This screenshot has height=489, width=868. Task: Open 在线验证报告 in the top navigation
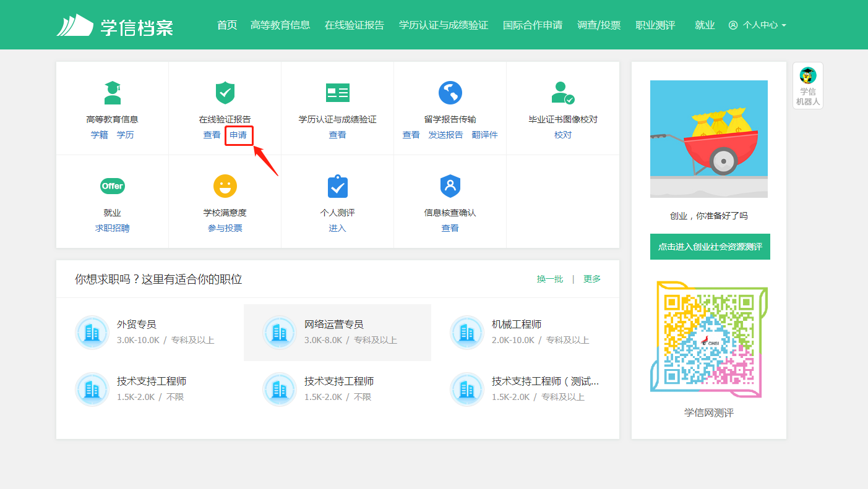[x=355, y=25]
